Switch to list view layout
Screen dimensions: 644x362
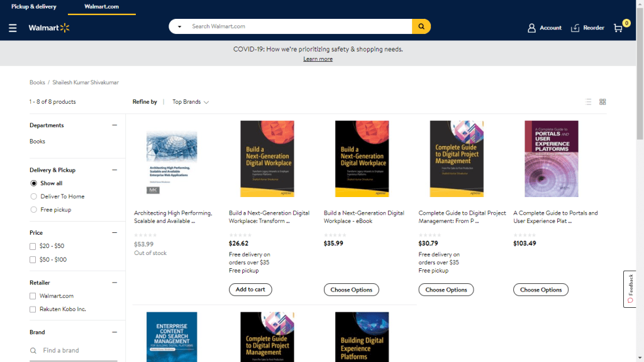589,102
